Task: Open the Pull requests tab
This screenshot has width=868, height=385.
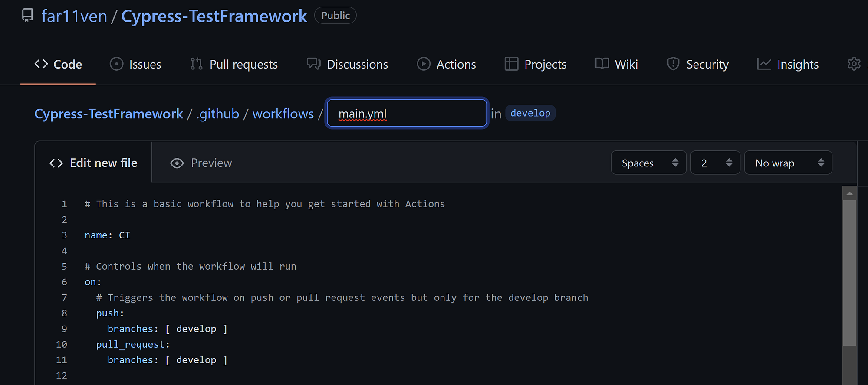Action: tap(234, 64)
